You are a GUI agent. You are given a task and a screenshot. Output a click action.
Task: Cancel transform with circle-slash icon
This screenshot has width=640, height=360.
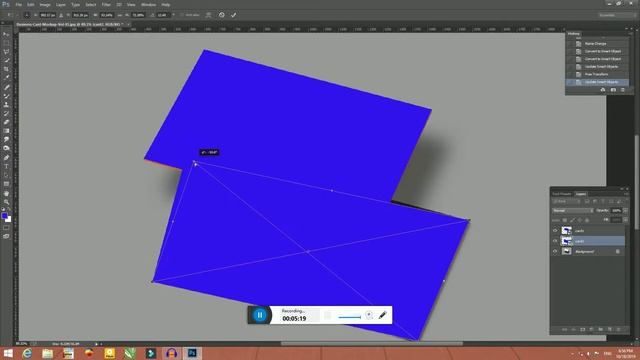tap(222, 15)
